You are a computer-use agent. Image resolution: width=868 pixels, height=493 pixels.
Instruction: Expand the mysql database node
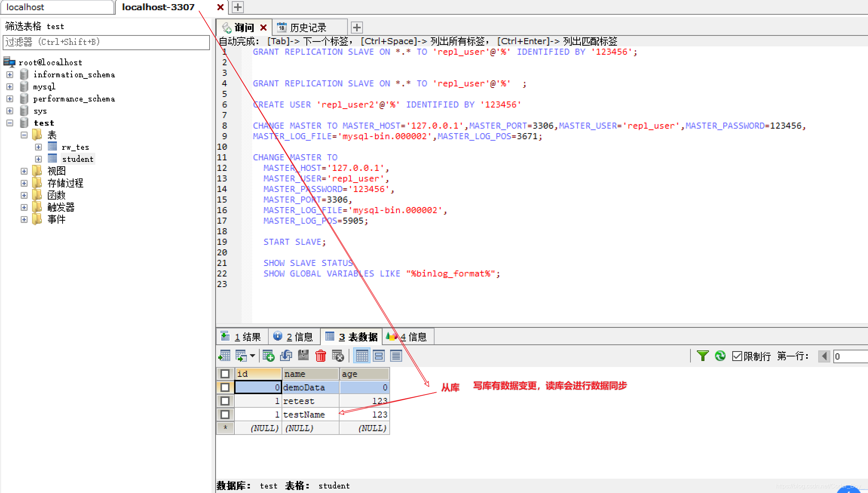[10, 87]
